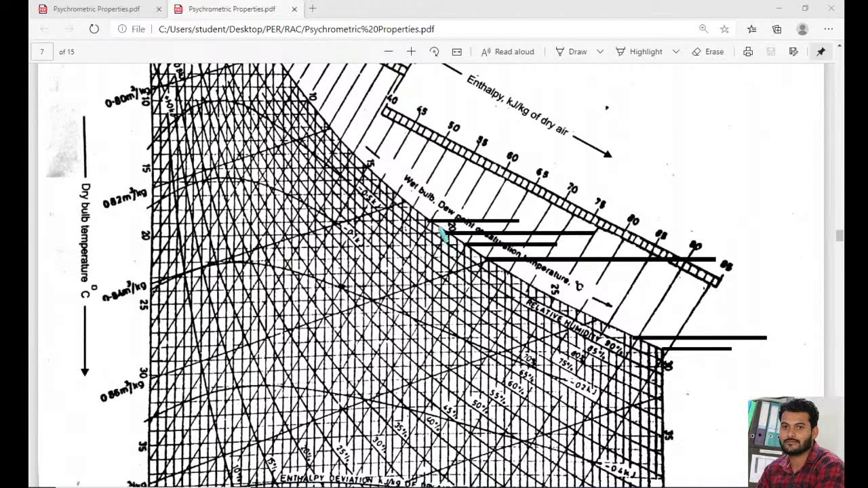This screenshot has width=868, height=488.
Task: Zoom out the PDF
Action: click(x=389, y=52)
